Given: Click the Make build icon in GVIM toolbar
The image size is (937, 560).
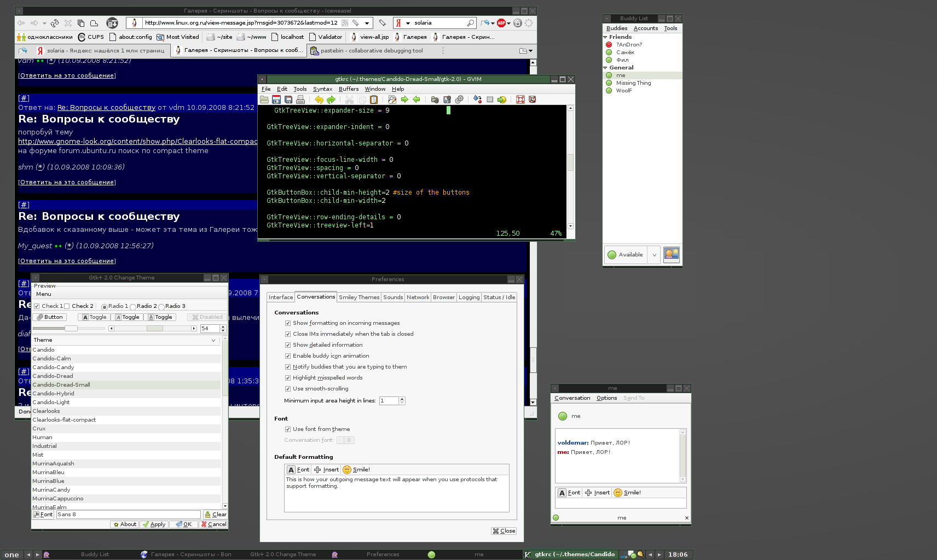Looking at the screenshot, I should click(x=478, y=100).
